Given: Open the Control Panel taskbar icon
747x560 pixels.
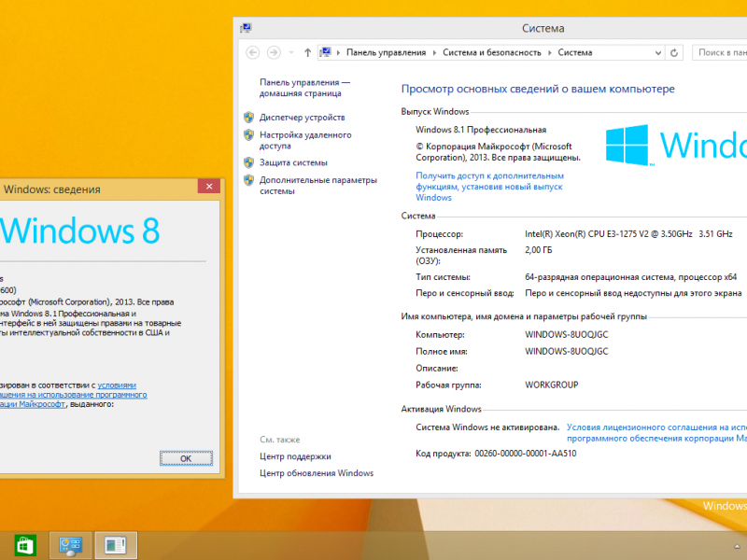Looking at the screenshot, I should [x=71, y=545].
